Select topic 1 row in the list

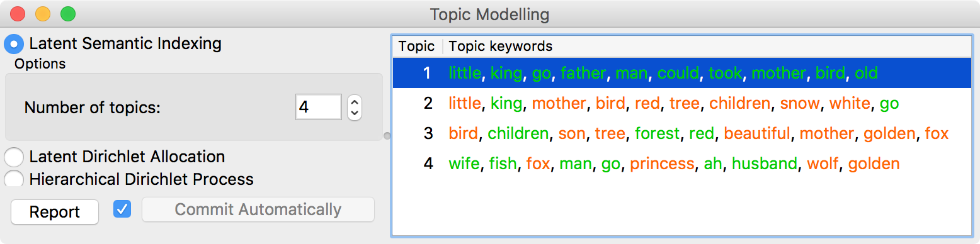tap(682, 73)
